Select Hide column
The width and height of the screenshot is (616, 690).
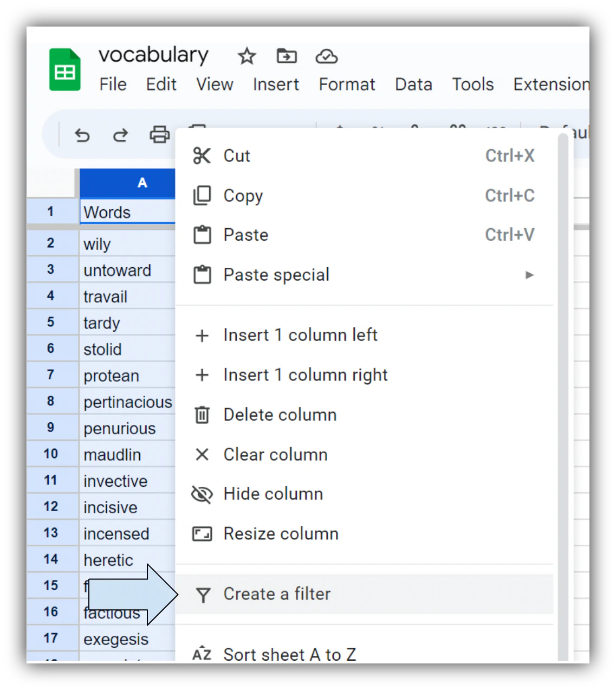click(x=365, y=494)
